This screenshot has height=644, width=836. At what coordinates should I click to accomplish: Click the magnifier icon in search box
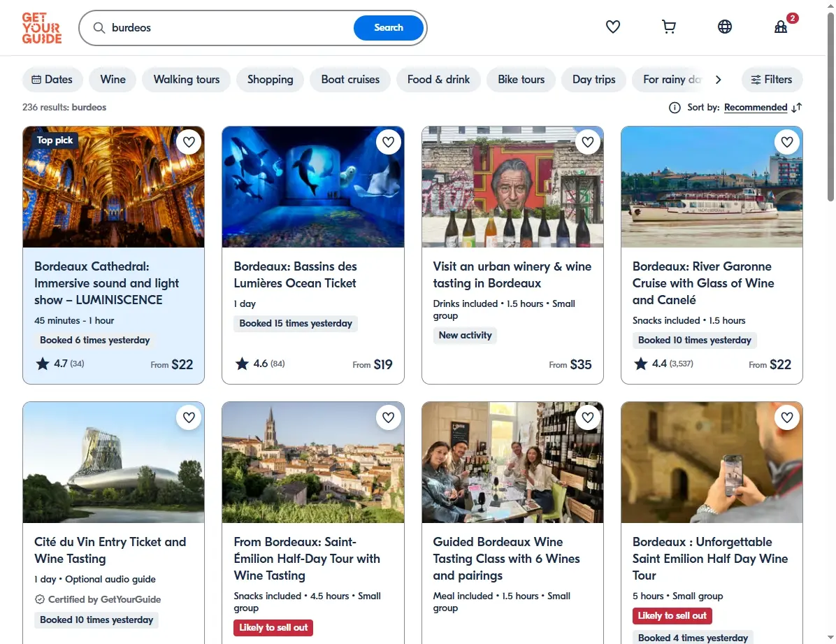99,28
